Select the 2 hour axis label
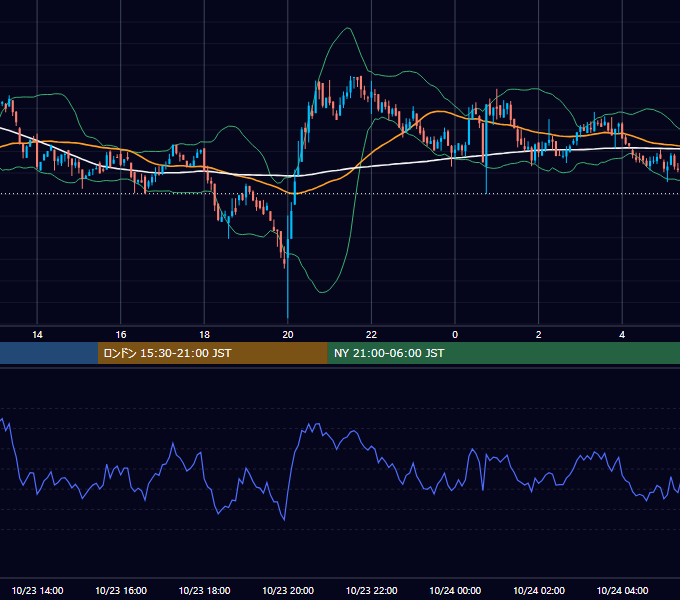The height and width of the screenshot is (600, 680). (x=539, y=335)
